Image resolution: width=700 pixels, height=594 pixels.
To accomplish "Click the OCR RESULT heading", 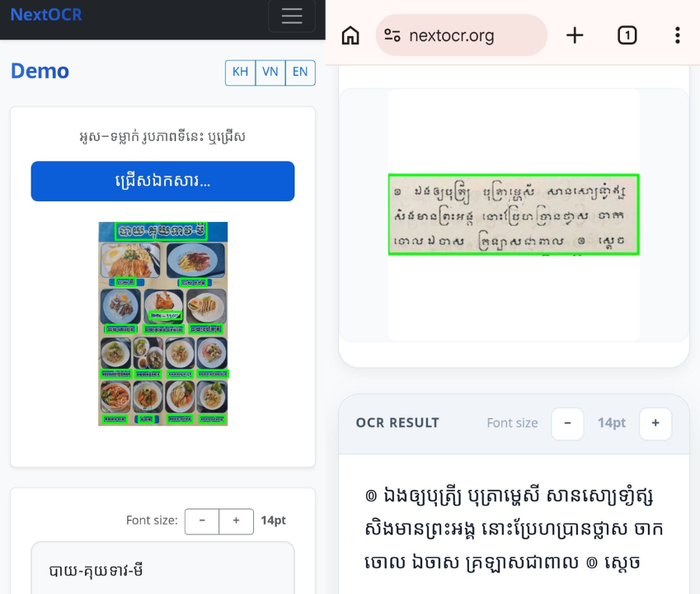I will pos(397,423).
